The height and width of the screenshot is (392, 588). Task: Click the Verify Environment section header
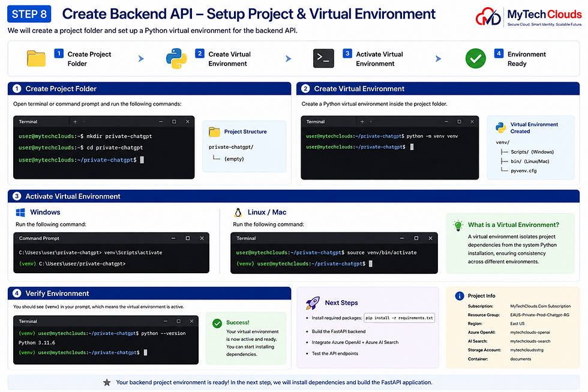[149, 294]
